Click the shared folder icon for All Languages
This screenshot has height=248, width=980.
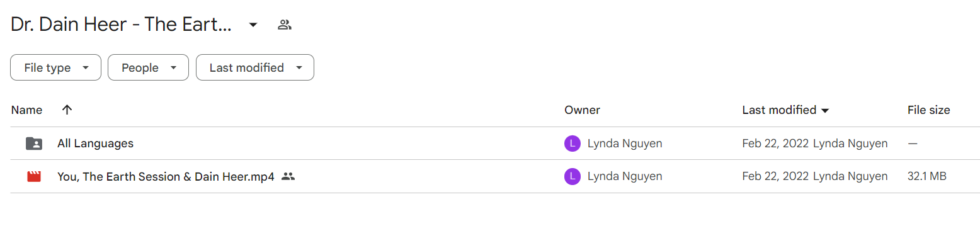point(34,144)
